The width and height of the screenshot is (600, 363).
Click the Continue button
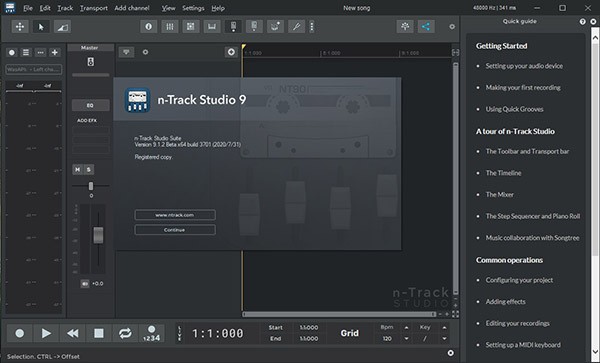click(175, 230)
